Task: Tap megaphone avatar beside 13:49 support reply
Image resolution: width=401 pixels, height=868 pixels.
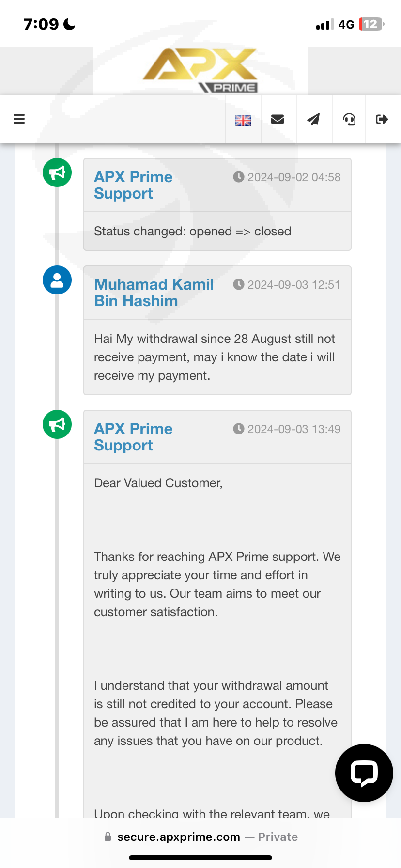Action: pyautogui.click(x=57, y=425)
